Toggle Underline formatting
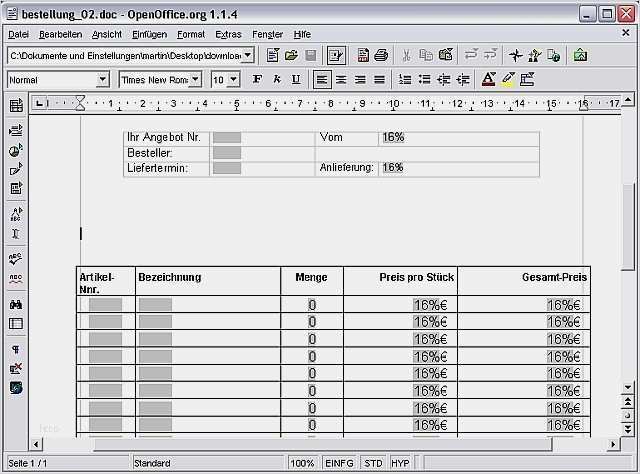This screenshot has width=640, height=474. pyautogui.click(x=296, y=79)
